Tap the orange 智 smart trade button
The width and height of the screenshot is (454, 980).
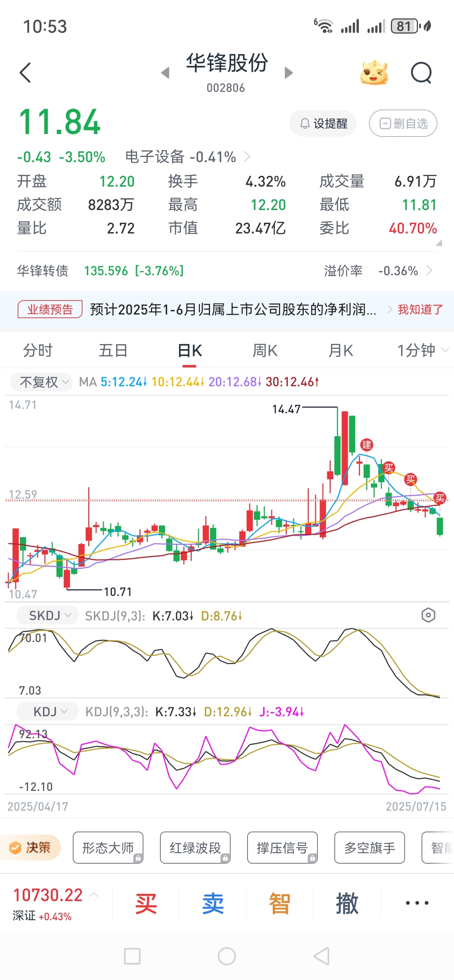click(280, 903)
